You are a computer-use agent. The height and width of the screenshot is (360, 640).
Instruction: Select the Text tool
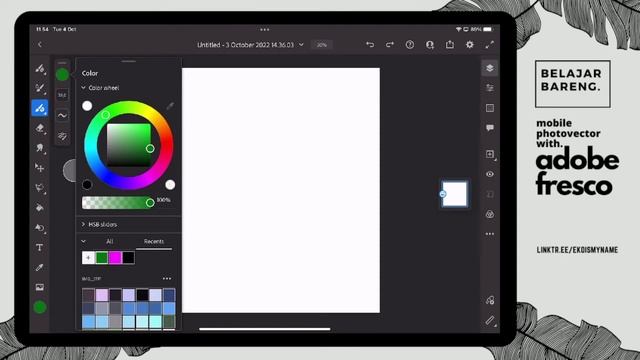click(40, 248)
